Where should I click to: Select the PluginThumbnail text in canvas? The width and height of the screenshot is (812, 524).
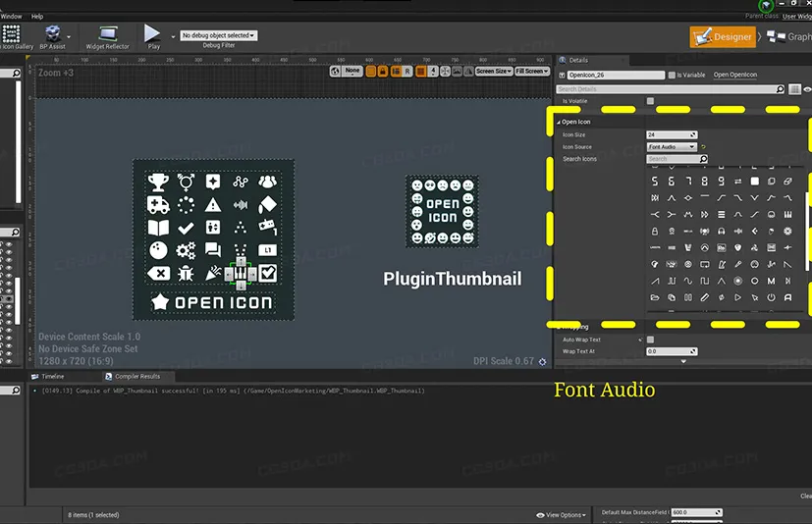452,279
